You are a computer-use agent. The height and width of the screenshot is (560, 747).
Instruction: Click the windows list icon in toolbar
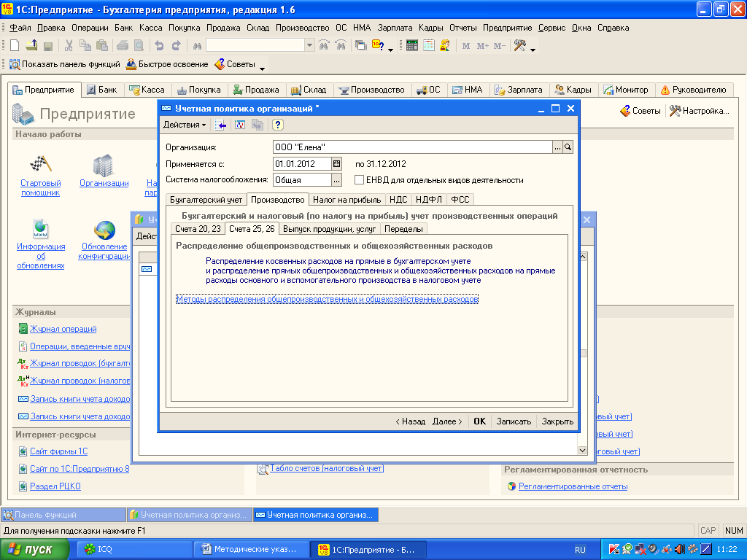361,46
